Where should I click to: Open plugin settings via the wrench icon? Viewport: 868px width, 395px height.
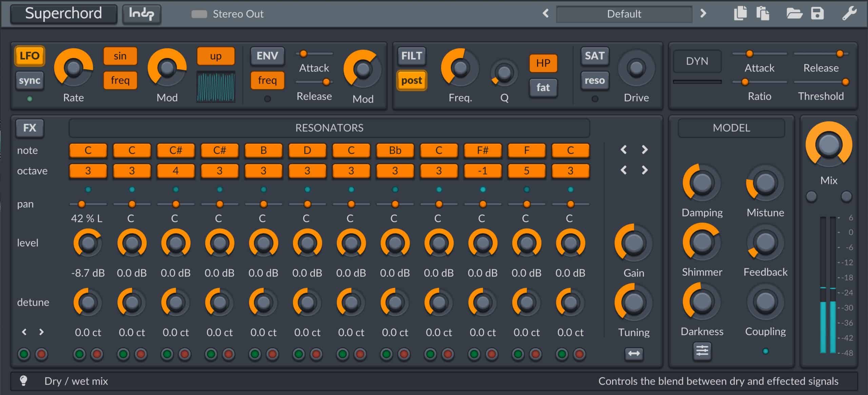pos(851,13)
